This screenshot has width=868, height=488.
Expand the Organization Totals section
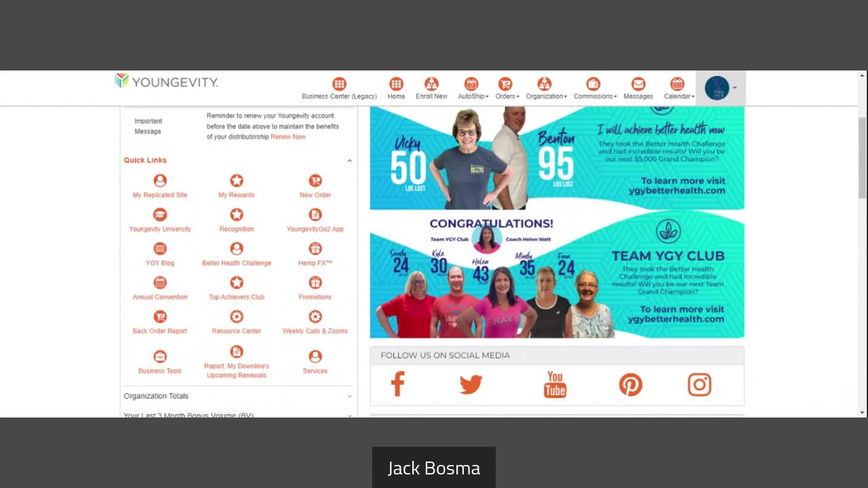349,396
